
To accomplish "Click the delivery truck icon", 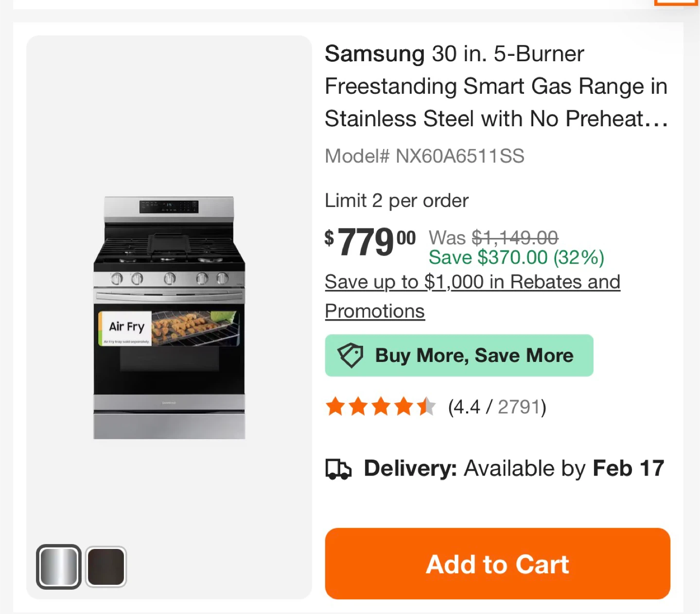I will tap(338, 469).
